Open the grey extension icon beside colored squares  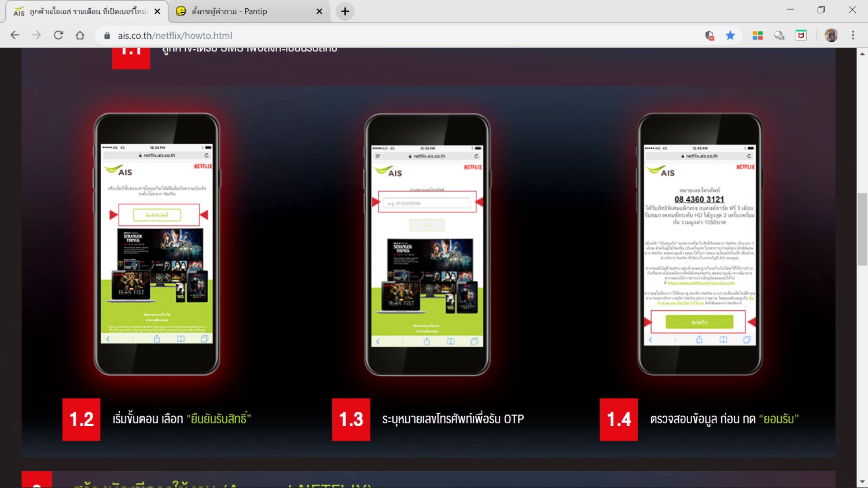coord(779,35)
